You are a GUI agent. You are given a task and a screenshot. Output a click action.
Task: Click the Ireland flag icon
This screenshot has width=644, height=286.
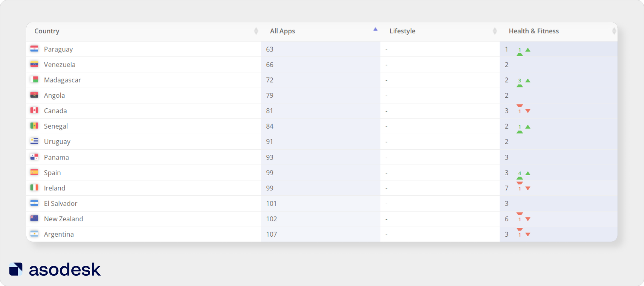[x=34, y=188]
